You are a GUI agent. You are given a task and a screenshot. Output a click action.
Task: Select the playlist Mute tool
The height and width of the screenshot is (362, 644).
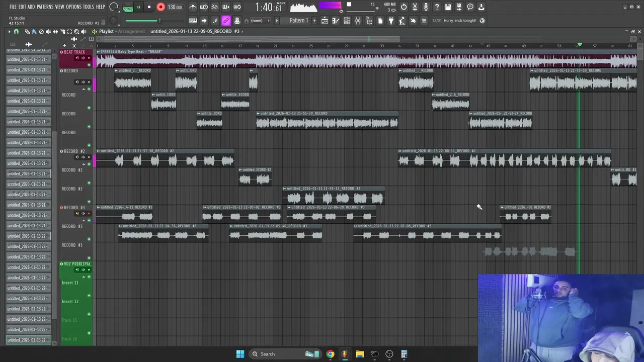(x=48, y=32)
